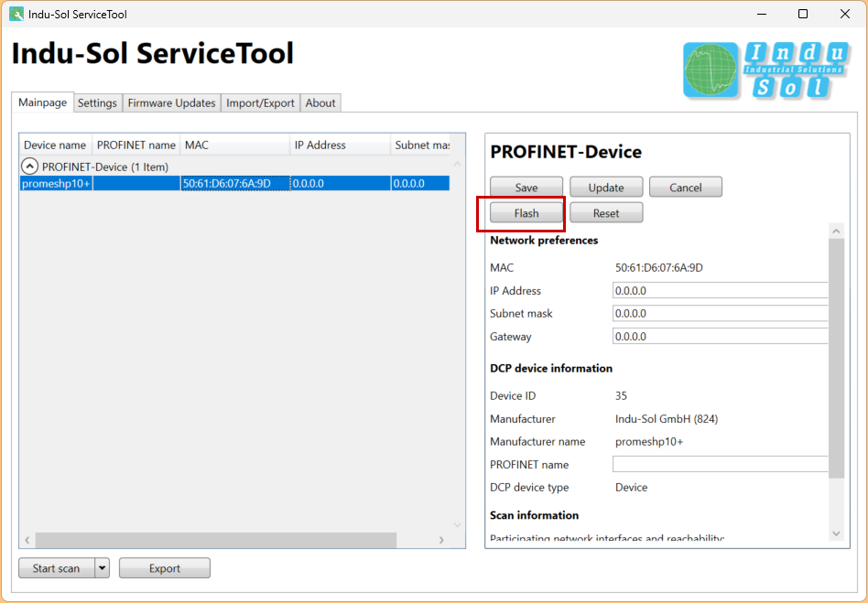The width and height of the screenshot is (868, 603).
Task: Click the Export button
Action: tap(165, 568)
